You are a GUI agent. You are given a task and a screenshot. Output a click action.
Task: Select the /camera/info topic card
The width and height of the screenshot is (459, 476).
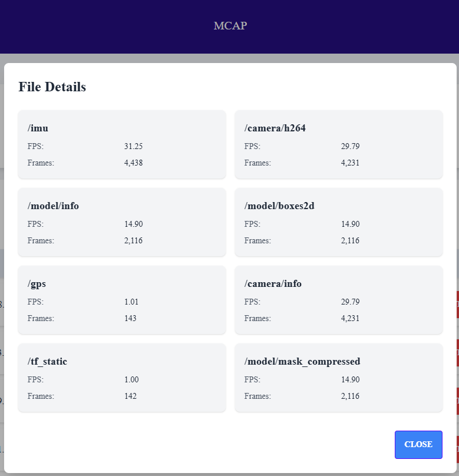(339, 300)
